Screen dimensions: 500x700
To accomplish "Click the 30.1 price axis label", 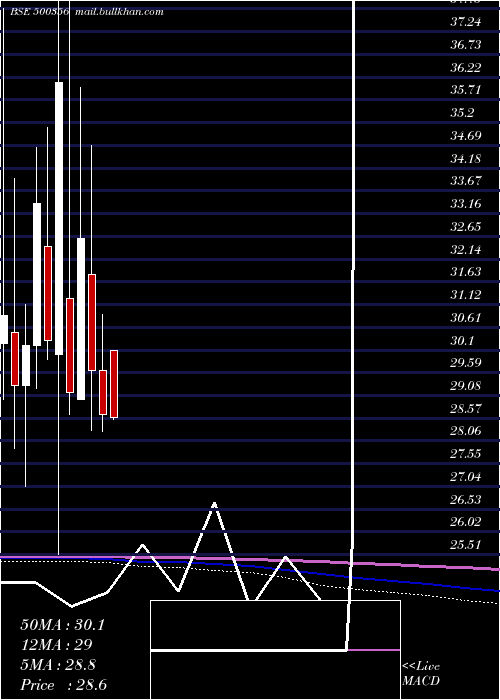I will (462, 340).
